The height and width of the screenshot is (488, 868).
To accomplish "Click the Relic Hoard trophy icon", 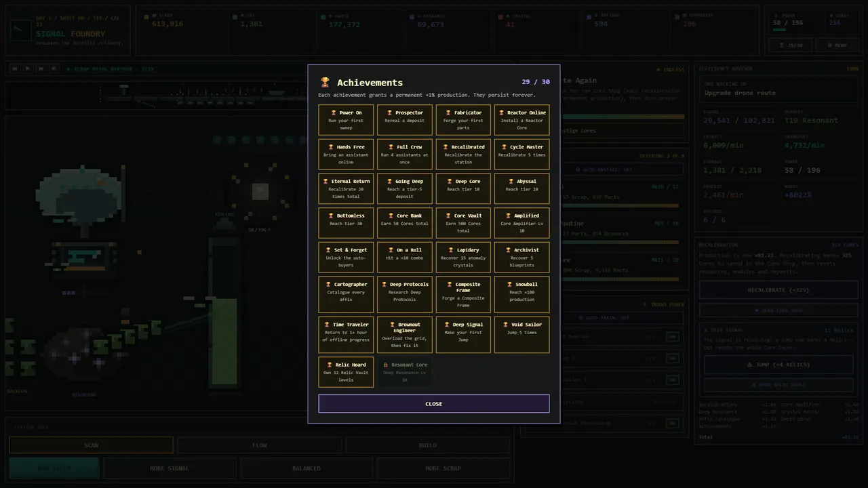I will (330, 365).
